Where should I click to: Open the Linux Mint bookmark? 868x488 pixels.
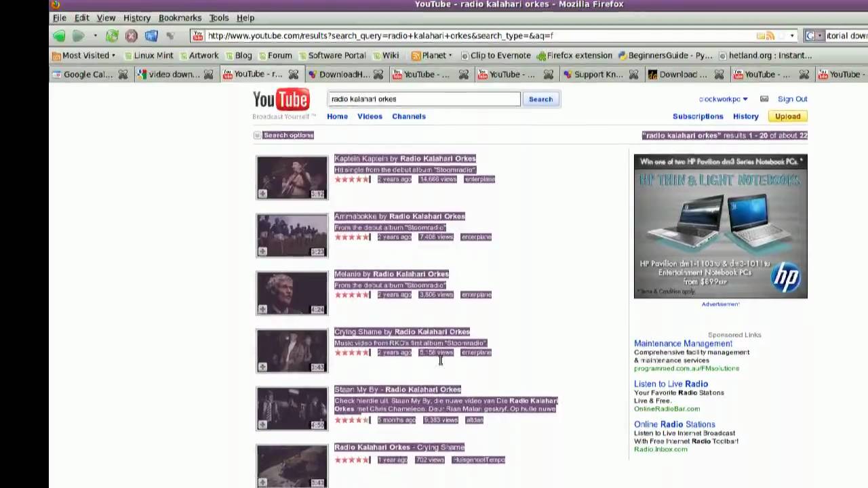[x=149, y=56]
